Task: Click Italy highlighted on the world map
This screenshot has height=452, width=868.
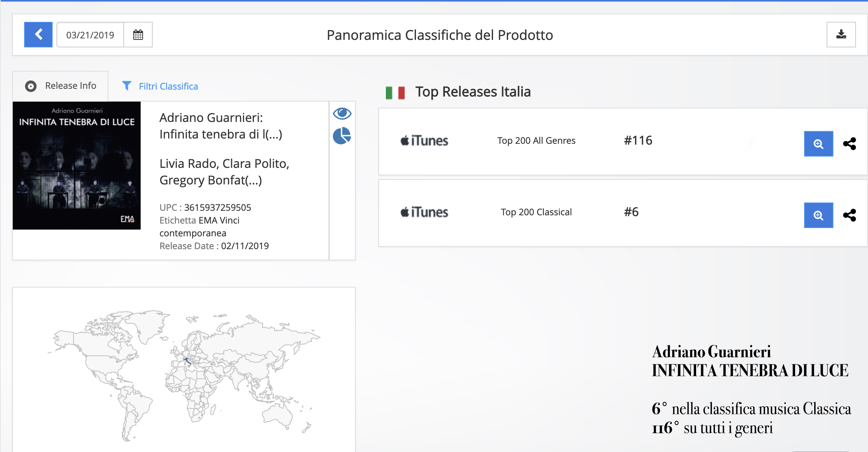Action: coord(187,361)
